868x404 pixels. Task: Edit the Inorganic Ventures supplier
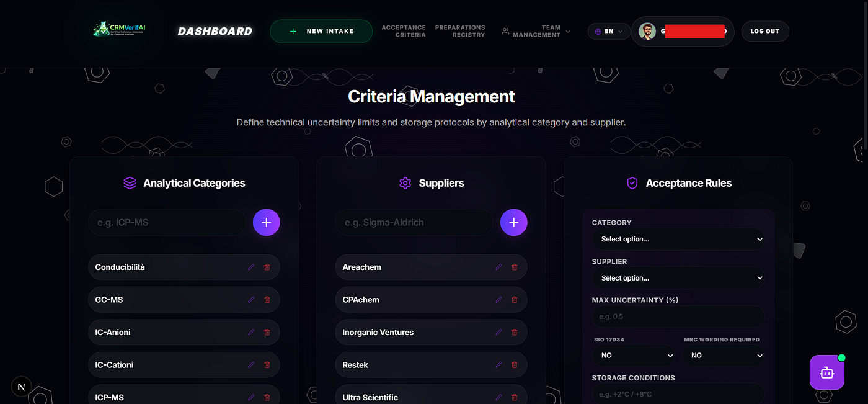click(498, 332)
